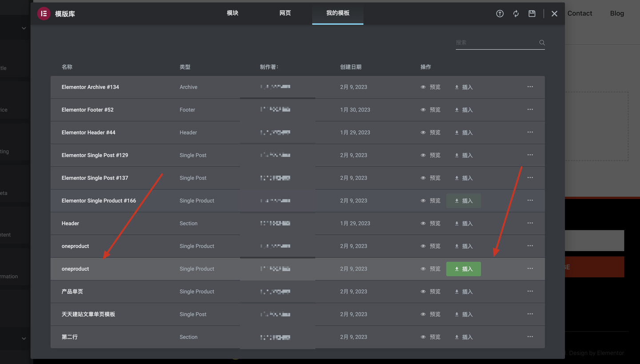Preview Elementor Header #44 template
The width and height of the screenshot is (640, 364).
[431, 132]
